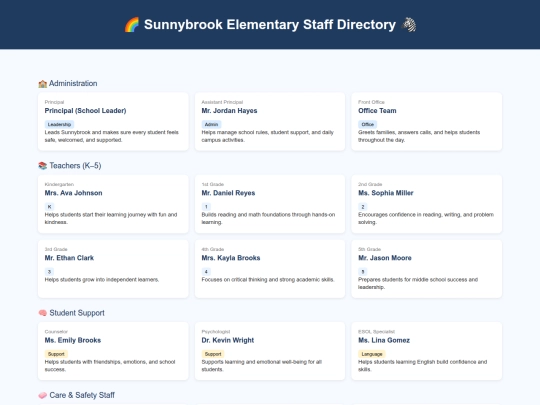Click the Psychologist role label
The height and width of the screenshot is (405, 540).
point(216,332)
